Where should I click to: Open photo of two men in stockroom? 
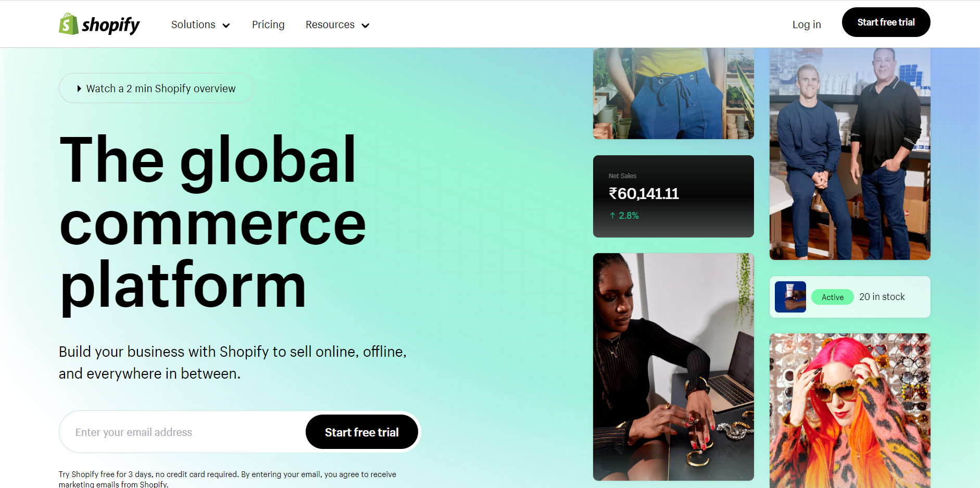click(x=850, y=154)
